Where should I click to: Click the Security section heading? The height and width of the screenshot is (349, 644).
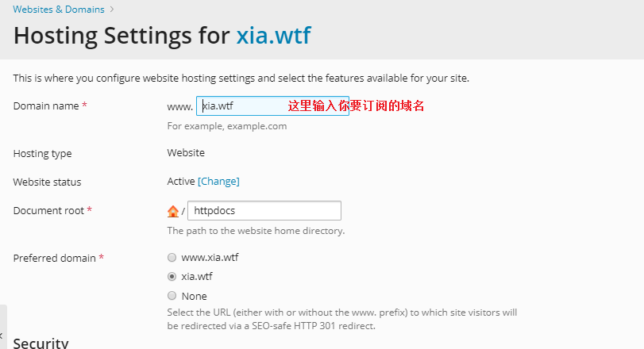click(41, 343)
